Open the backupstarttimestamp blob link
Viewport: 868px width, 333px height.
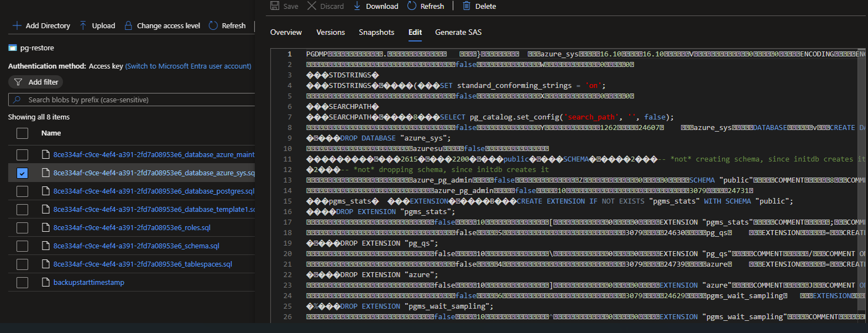click(x=89, y=282)
